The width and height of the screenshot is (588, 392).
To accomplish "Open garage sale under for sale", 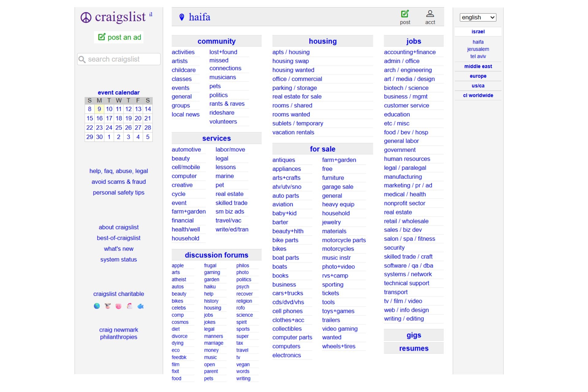I will pyautogui.click(x=337, y=187).
